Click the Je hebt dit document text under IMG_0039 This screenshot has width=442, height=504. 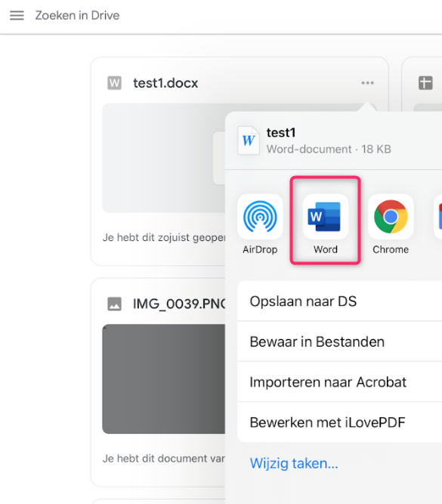[164, 459]
